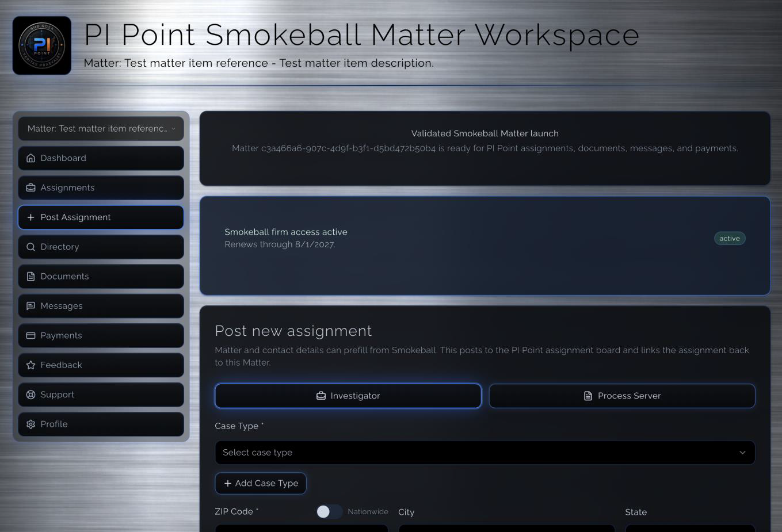Viewport: 782px width, 532px height.
Task: Click the Case Type field label
Action: click(239, 426)
